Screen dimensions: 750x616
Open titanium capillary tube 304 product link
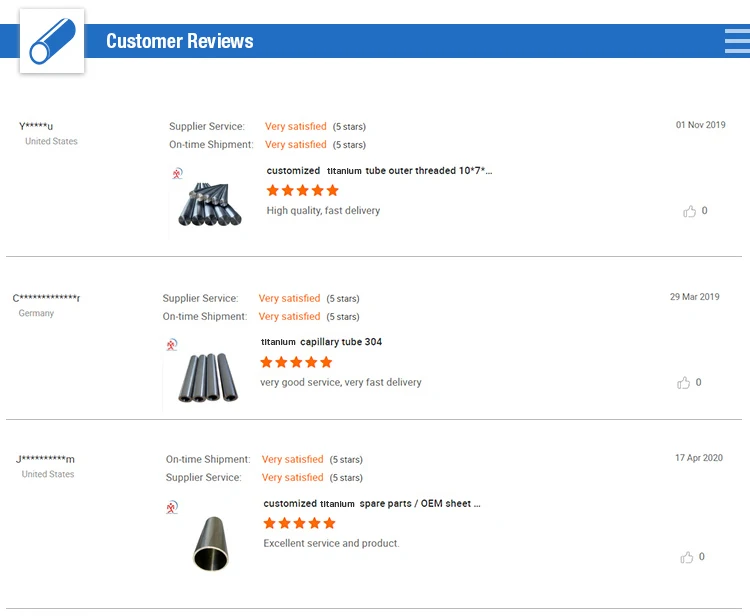pos(321,342)
